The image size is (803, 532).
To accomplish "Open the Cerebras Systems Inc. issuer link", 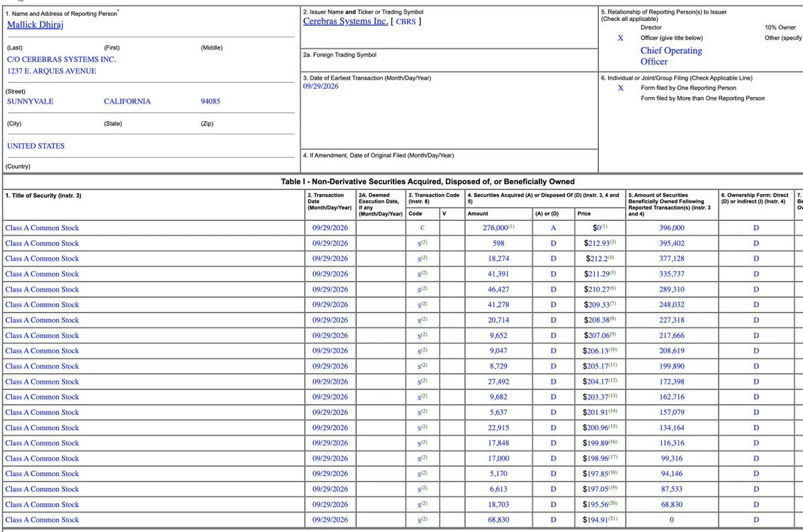I will pyautogui.click(x=345, y=21).
